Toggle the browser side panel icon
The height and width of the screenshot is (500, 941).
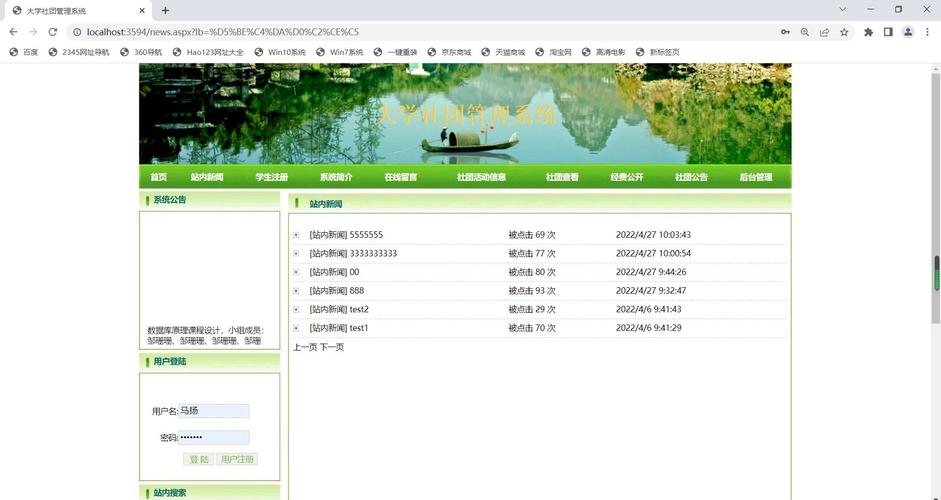(888, 32)
